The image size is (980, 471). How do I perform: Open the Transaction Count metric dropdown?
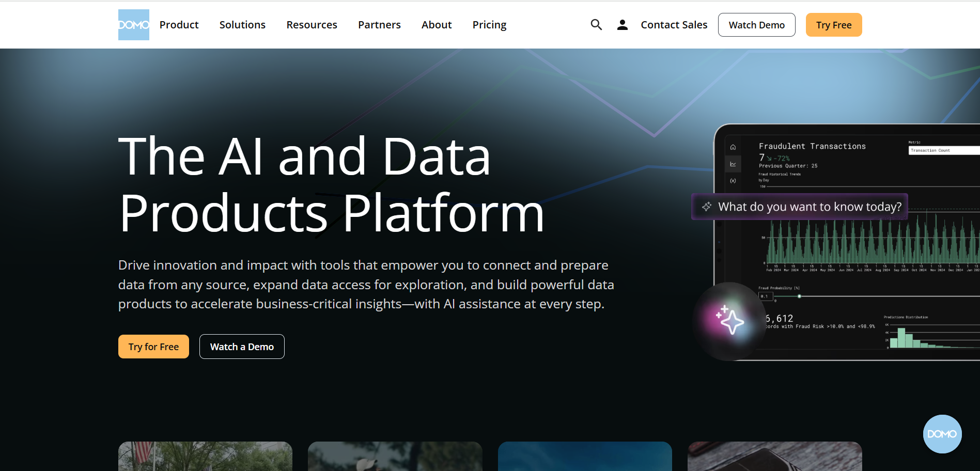coord(944,150)
